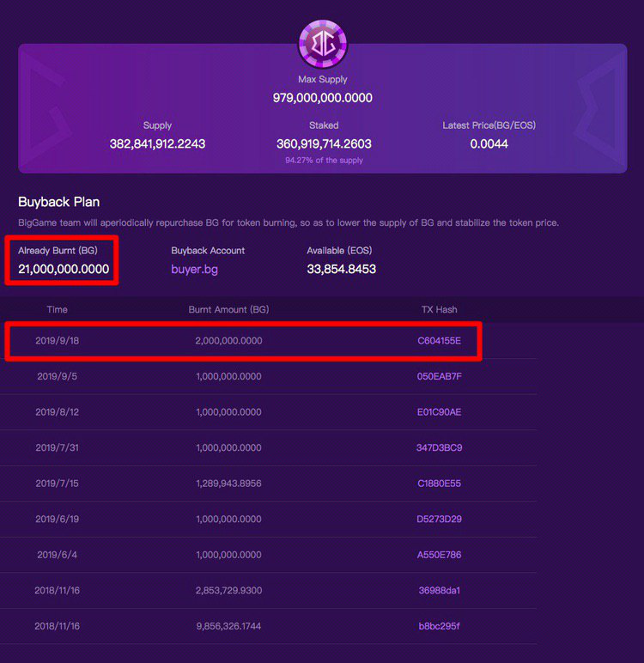Viewport: 644px width, 663px height.
Task: Click the Burnt Amount (BG) column header
Action: click(228, 309)
